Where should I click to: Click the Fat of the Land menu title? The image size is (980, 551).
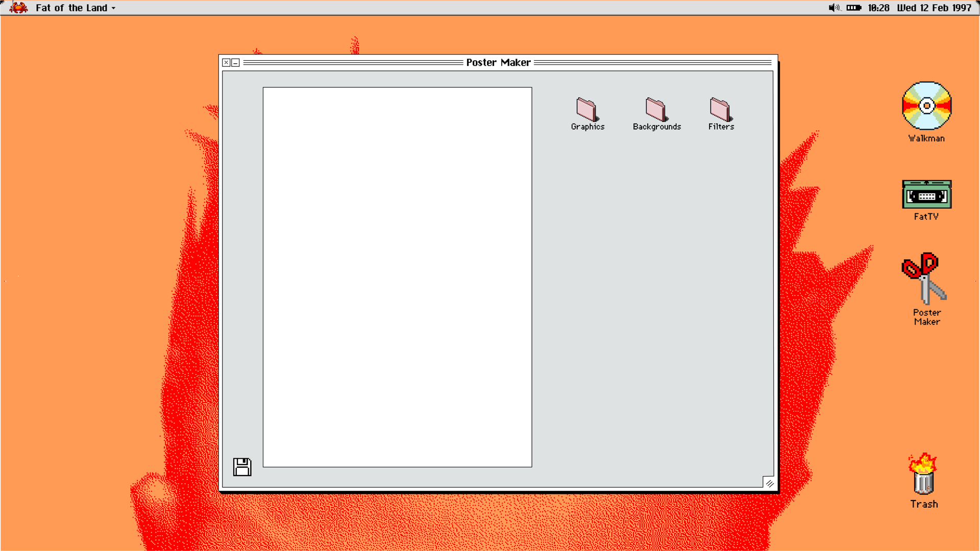71,8
